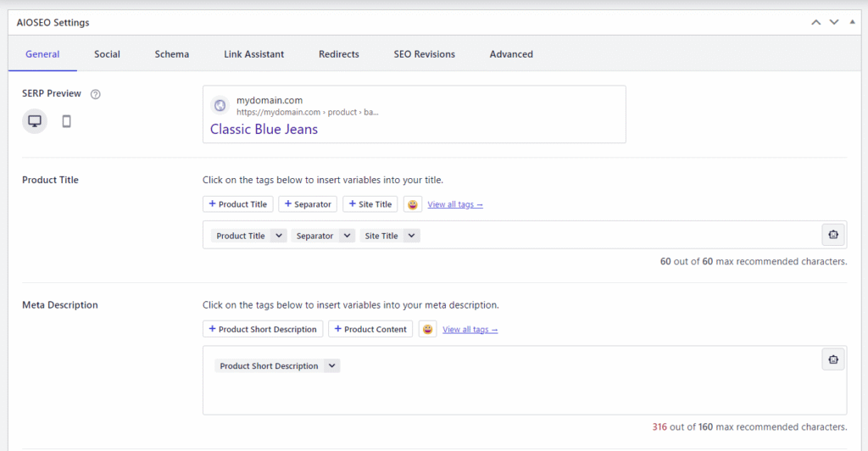Open the Link Assistant tab
868x451 pixels.
click(254, 54)
